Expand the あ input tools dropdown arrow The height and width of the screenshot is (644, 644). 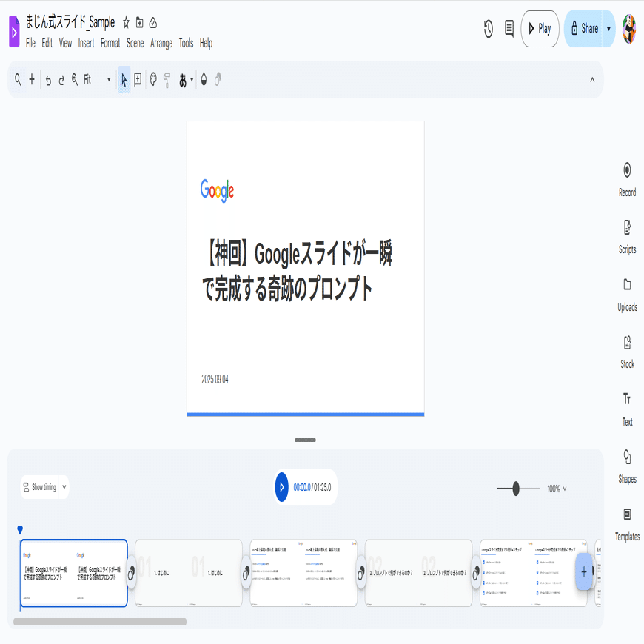[x=192, y=80]
